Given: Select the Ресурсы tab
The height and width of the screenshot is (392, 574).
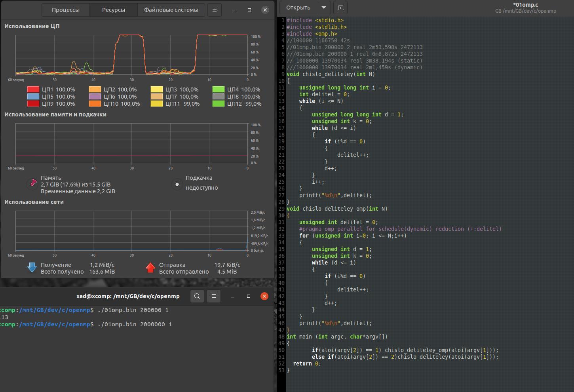Looking at the screenshot, I should click(114, 10).
